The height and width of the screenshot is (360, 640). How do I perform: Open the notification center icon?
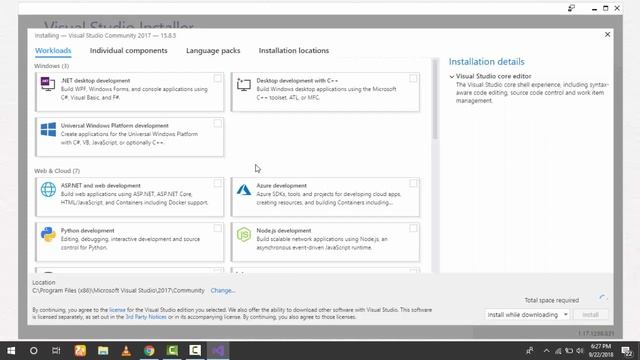click(627, 351)
